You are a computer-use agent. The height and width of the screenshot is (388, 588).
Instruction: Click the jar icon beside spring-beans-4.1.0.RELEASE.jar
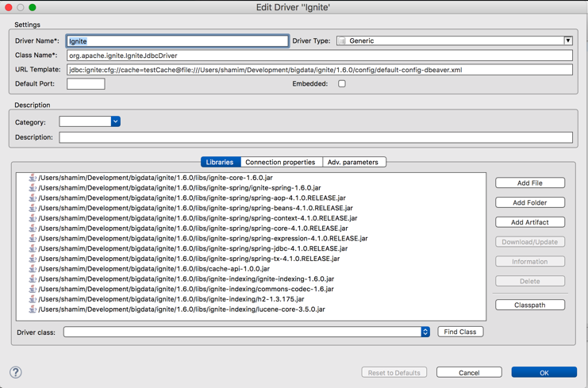pyautogui.click(x=33, y=208)
